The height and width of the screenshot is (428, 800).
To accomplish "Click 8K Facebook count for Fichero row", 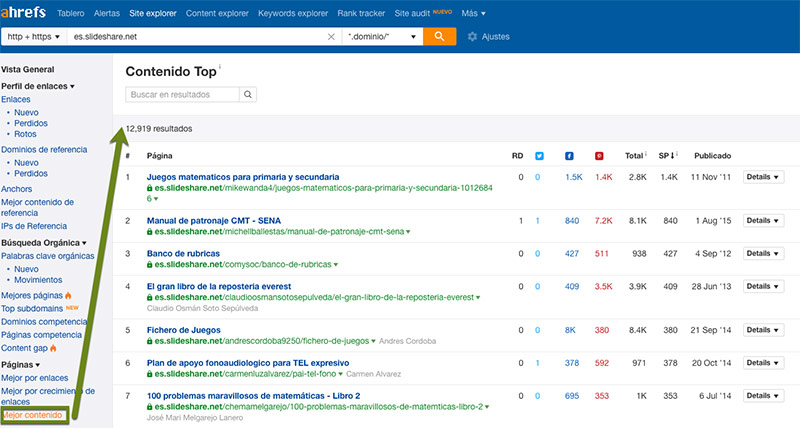I will [x=570, y=330].
